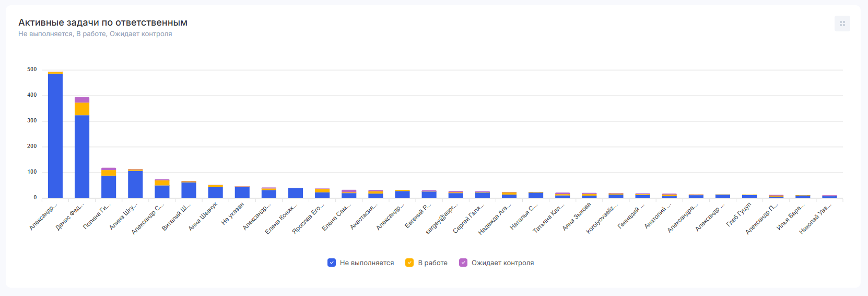868x296 pixels.
Task: Click the purple segment of Денис Фед... bar
Action: coord(82,100)
